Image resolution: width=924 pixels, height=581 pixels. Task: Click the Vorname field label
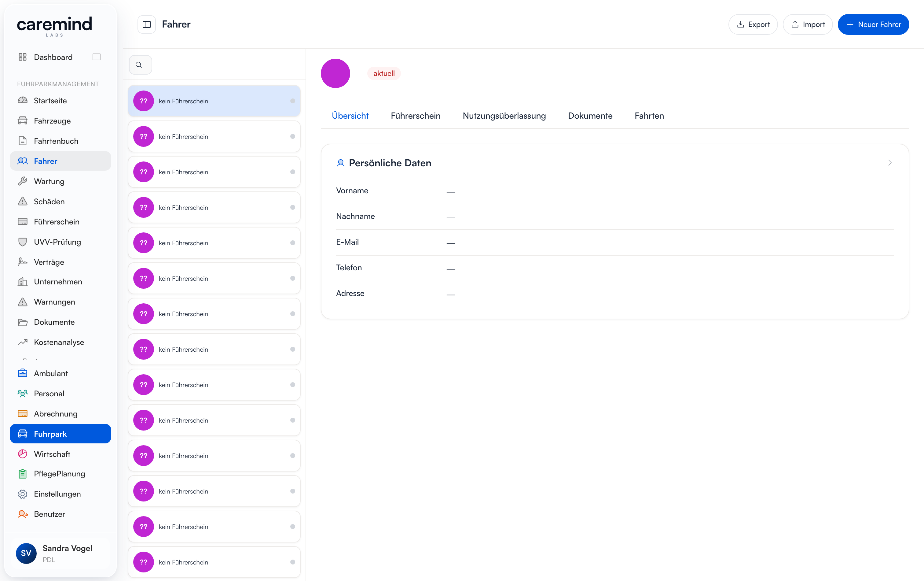tap(352, 191)
